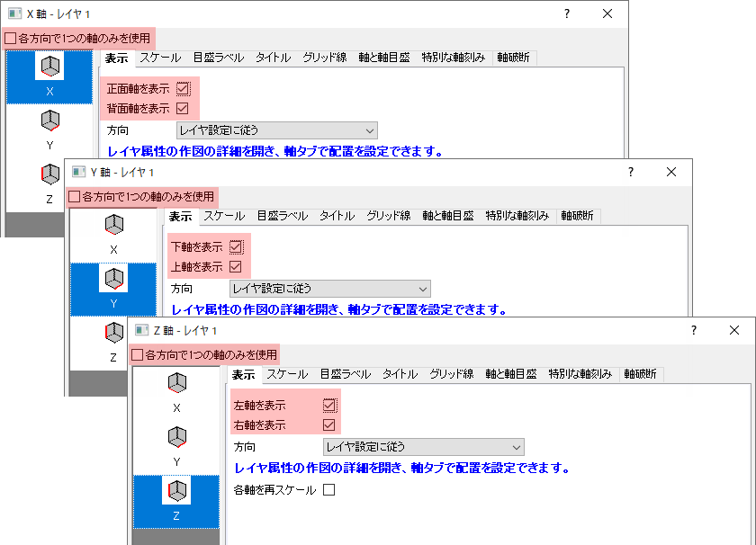
Task: Switch to スケール tab in Z軸 dialog
Action: coord(287,374)
